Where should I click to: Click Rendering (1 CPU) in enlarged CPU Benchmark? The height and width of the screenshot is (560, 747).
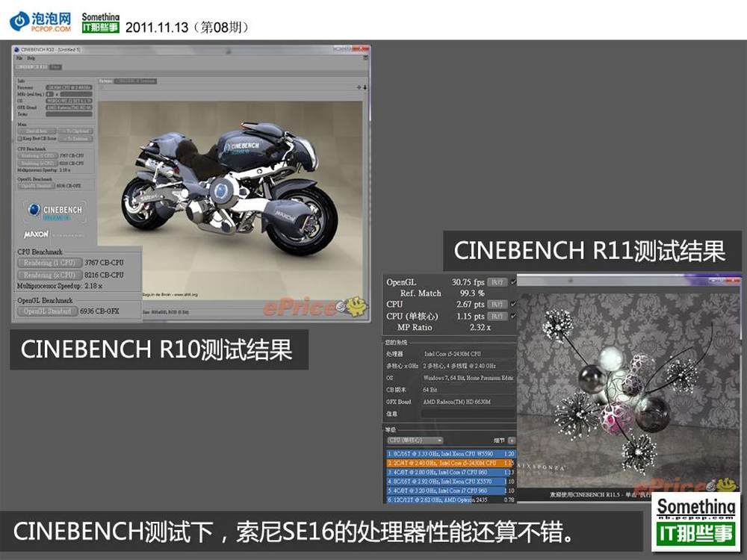click(49, 263)
